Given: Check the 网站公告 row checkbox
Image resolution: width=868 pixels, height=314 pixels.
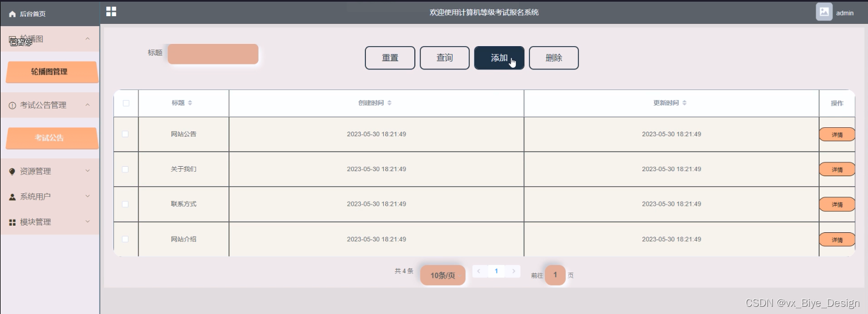Looking at the screenshot, I should [x=125, y=134].
